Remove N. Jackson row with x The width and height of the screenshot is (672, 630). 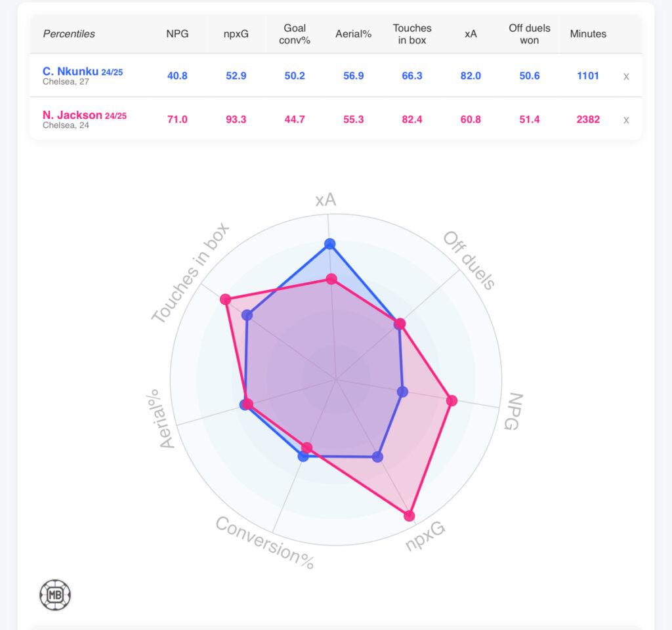[x=626, y=119]
